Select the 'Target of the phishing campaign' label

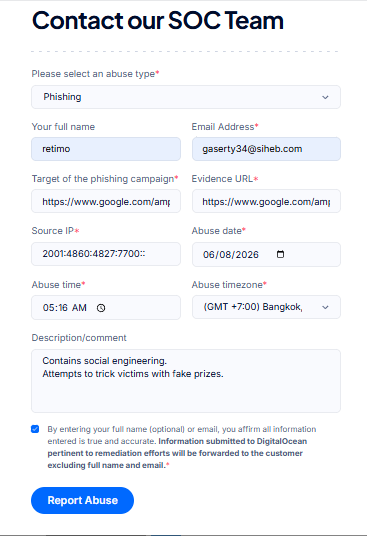point(105,179)
